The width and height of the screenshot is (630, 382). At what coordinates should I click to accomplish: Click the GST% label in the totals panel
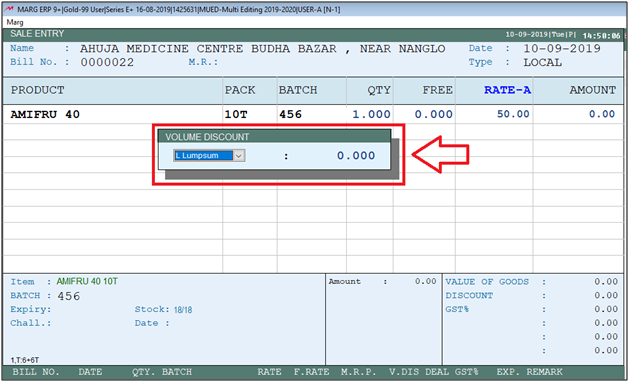click(457, 309)
